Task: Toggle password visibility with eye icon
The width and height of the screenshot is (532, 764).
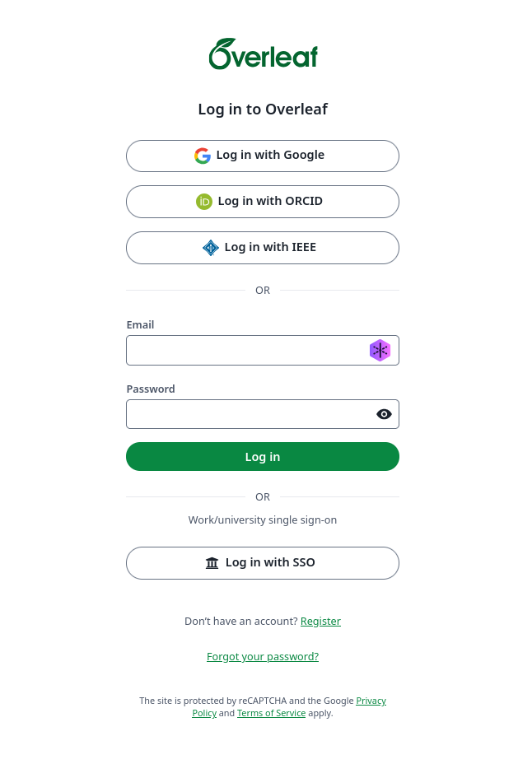Action: [384, 414]
